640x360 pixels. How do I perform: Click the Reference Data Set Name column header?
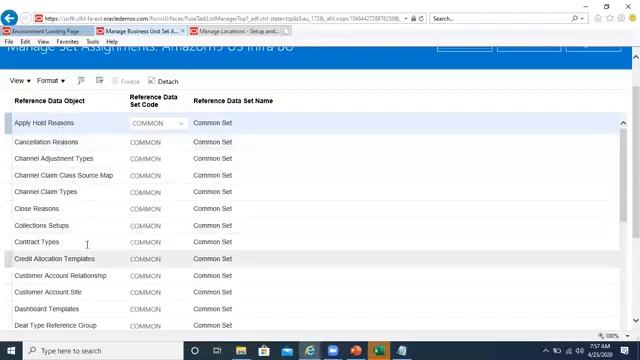(233, 101)
